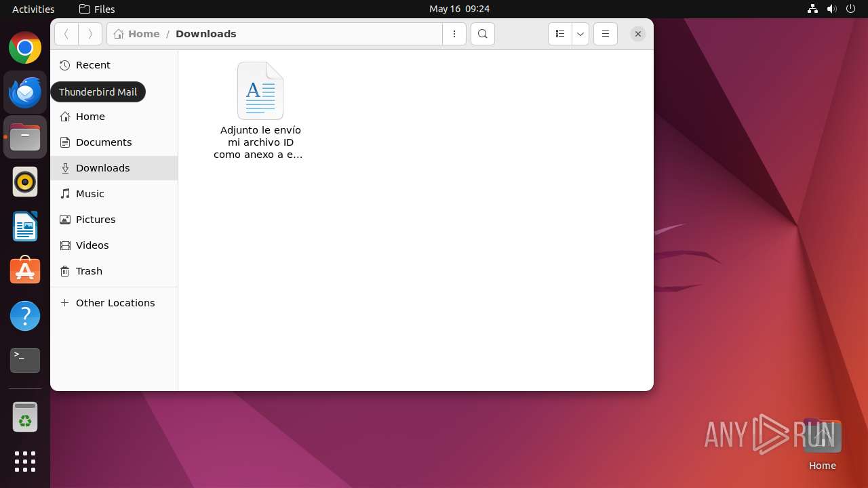
Task: Open Documents in the sidebar
Action: (114, 142)
